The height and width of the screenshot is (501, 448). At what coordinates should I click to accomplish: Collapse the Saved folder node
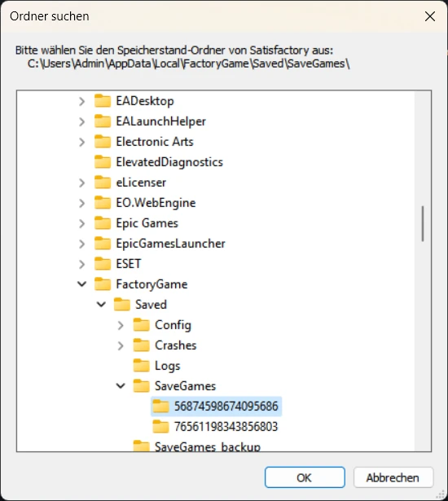pos(101,305)
